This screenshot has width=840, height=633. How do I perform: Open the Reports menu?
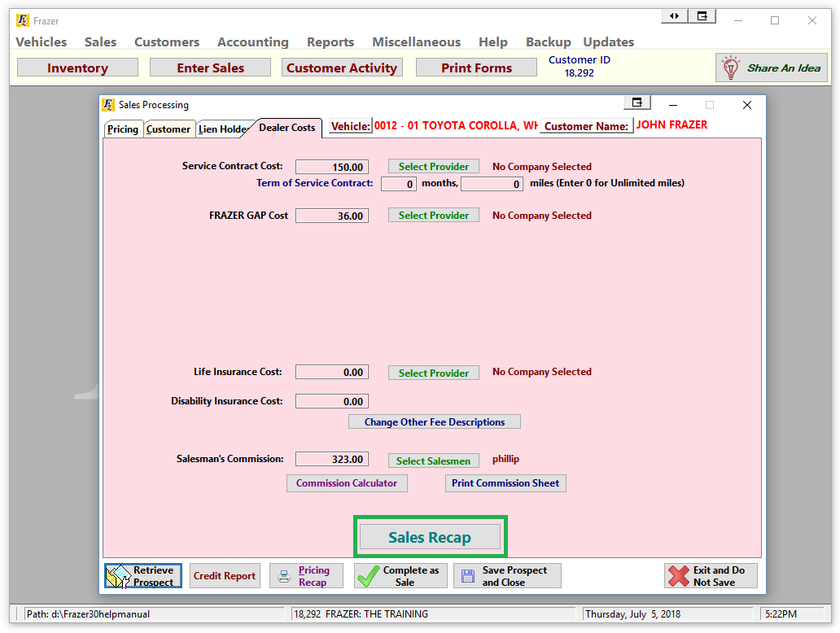330,41
